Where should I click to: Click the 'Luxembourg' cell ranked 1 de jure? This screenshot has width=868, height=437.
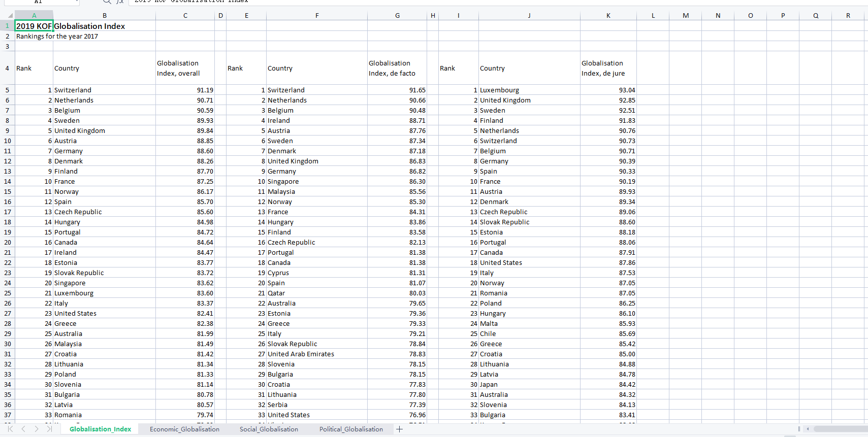(529, 90)
